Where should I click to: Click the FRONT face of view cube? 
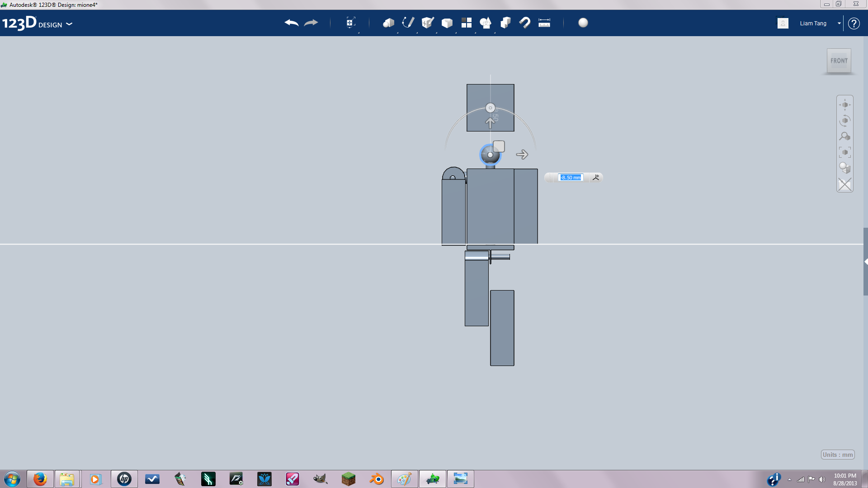[839, 61]
